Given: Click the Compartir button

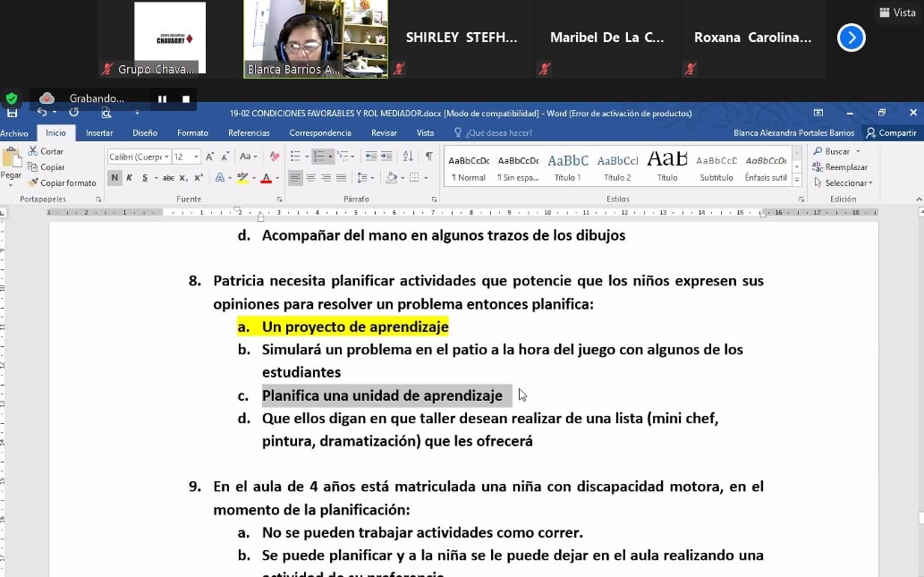Looking at the screenshot, I should [x=890, y=132].
